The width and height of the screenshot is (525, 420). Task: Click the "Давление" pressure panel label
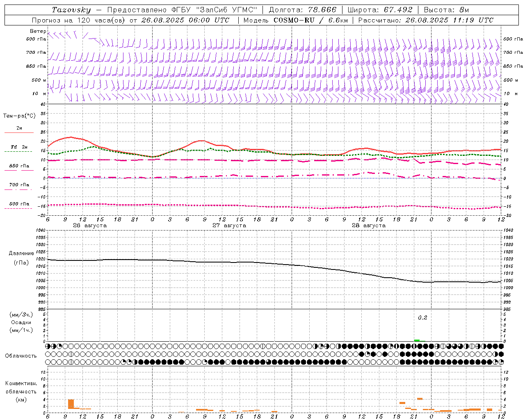21,253
